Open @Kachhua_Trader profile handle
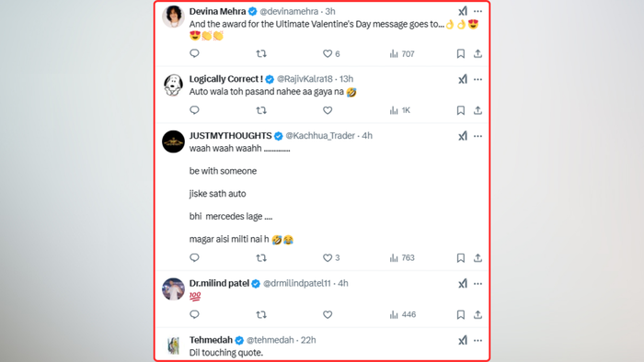The image size is (644, 362). (x=320, y=136)
